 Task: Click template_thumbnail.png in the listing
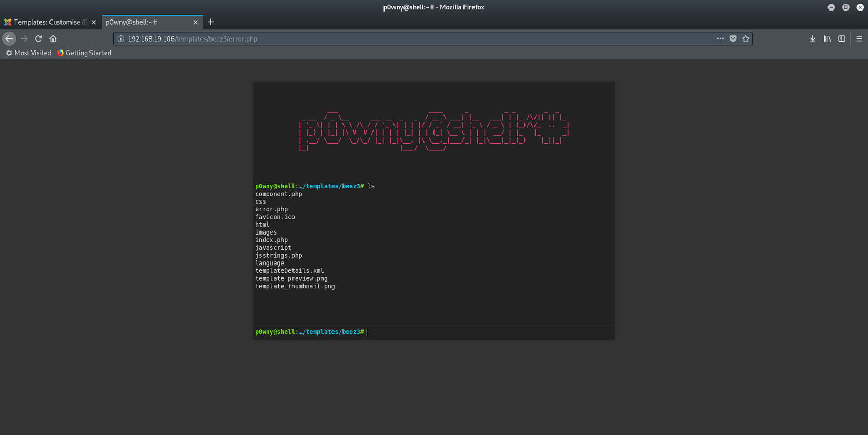pyautogui.click(x=295, y=286)
